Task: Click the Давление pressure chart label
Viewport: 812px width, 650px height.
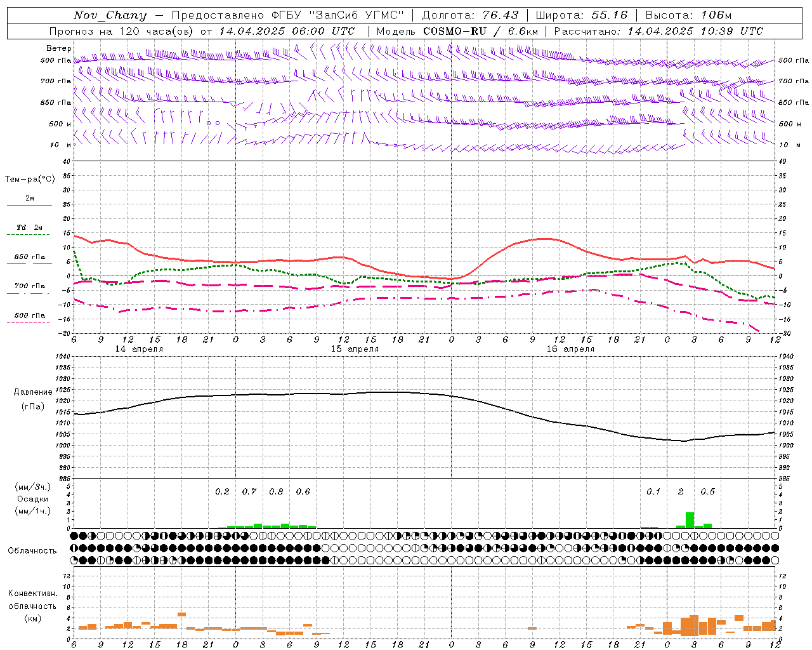Action: tap(33, 392)
